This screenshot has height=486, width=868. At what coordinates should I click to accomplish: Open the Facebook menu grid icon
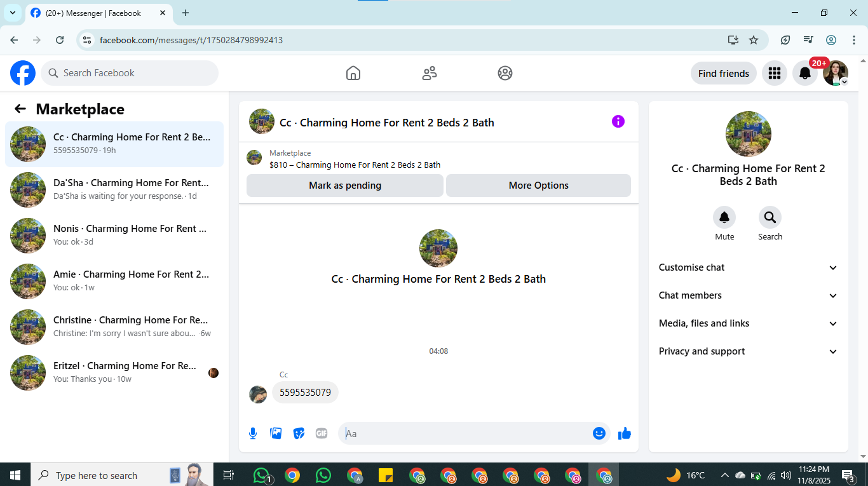point(774,73)
